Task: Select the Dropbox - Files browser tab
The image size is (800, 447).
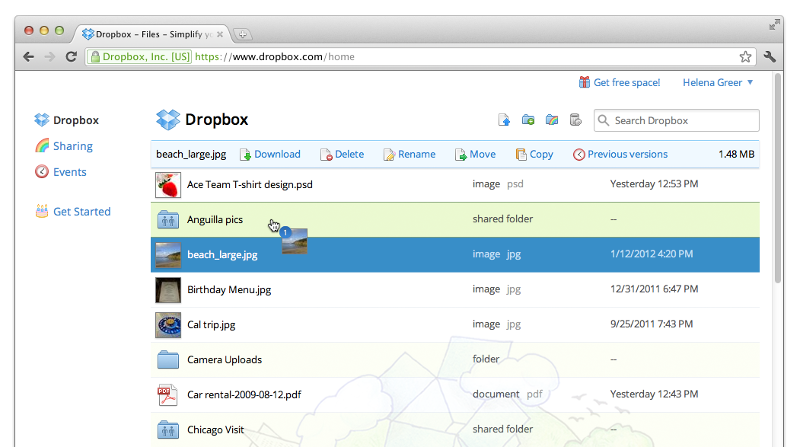Action: 152,34
